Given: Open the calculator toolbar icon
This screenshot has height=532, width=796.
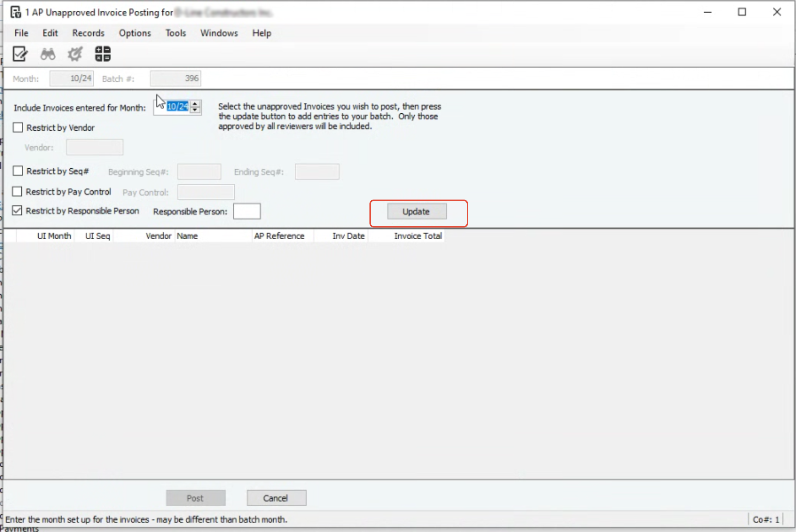Looking at the screenshot, I should [x=103, y=54].
